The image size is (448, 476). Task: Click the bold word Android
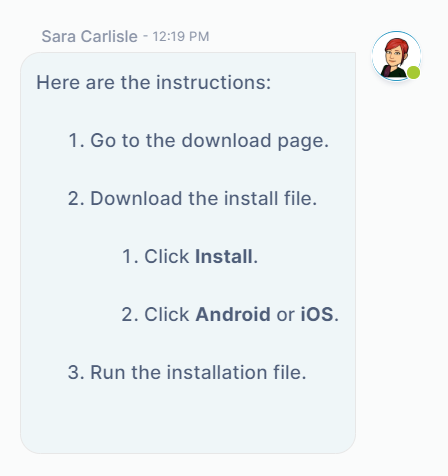coord(233,314)
